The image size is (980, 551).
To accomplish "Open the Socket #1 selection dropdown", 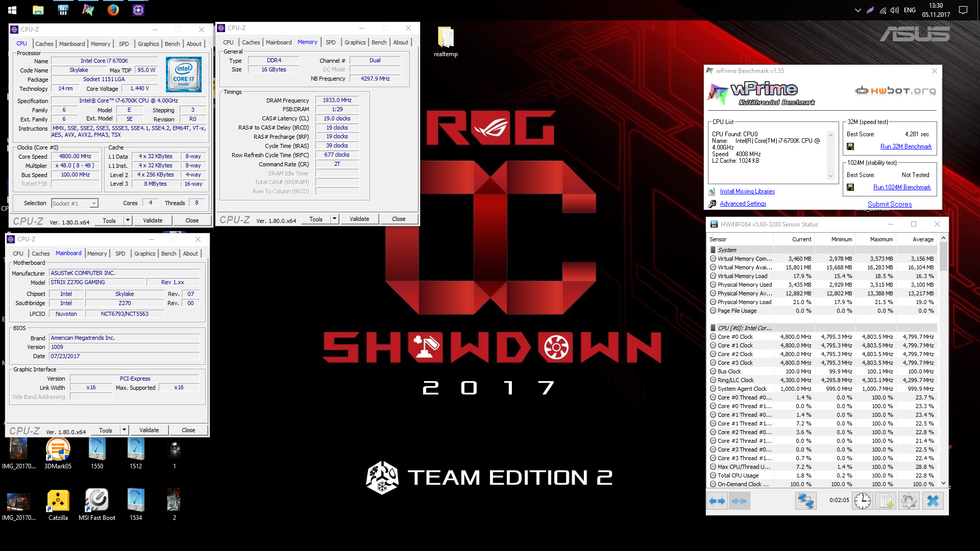I will coord(94,204).
